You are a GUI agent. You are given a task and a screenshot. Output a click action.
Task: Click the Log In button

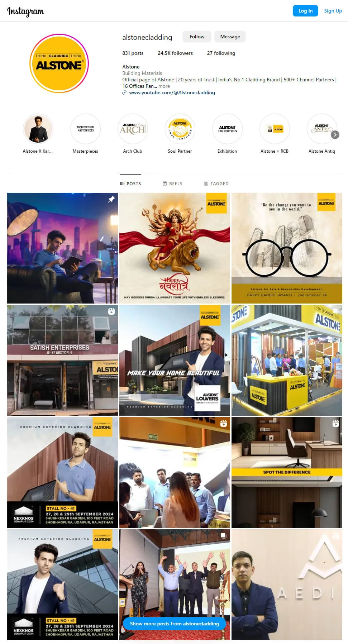coord(305,11)
